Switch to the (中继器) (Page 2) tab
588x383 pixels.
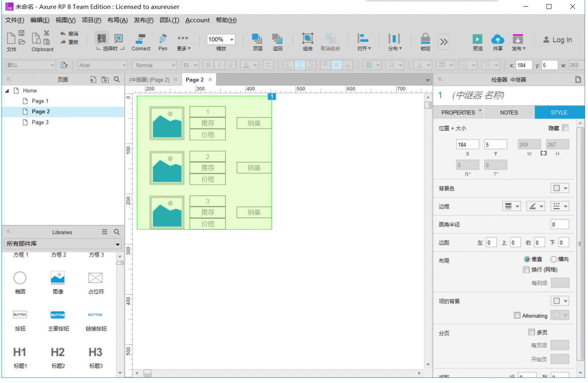(x=149, y=80)
